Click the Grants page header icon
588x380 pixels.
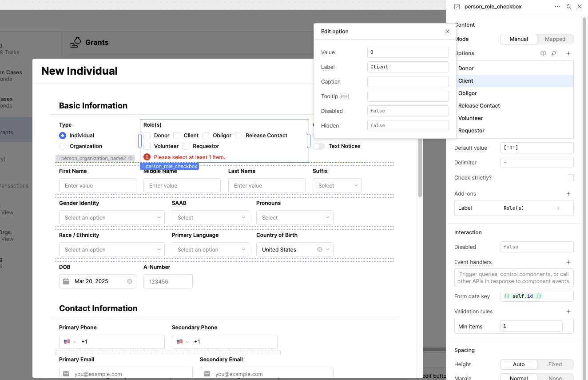(x=76, y=42)
